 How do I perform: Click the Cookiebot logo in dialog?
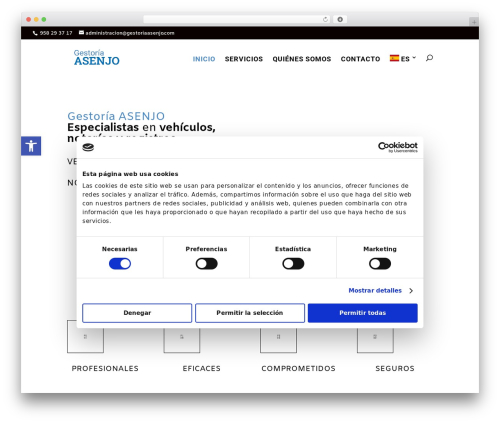(398, 147)
